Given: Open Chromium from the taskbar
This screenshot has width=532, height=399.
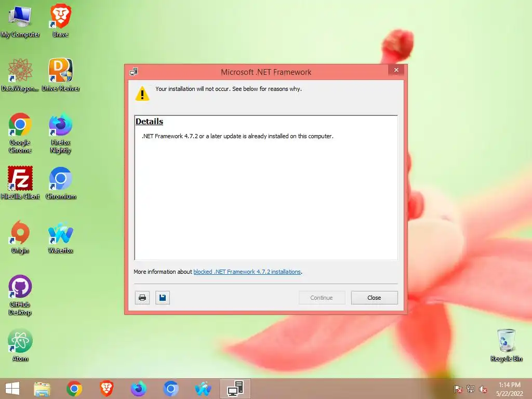Looking at the screenshot, I should click(170, 389).
